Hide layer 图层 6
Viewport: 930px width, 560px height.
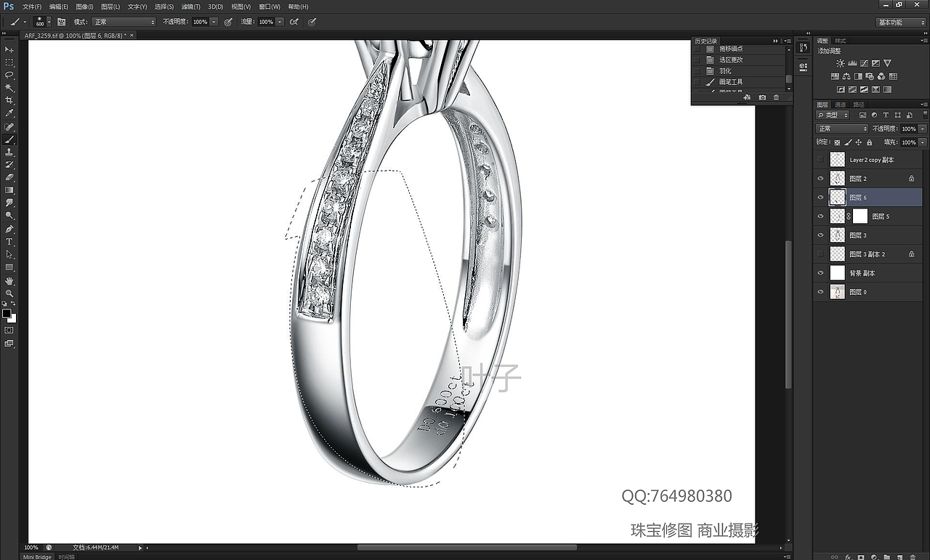pyautogui.click(x=820, y=198)
